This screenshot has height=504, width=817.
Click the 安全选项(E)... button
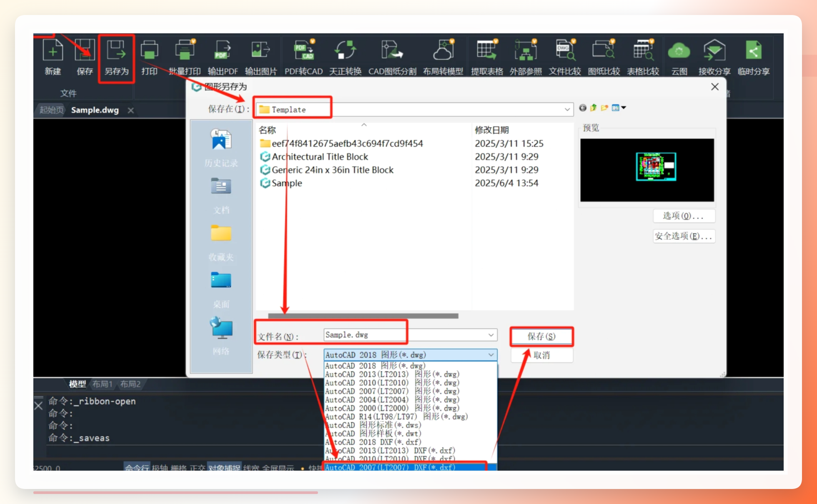684,236
